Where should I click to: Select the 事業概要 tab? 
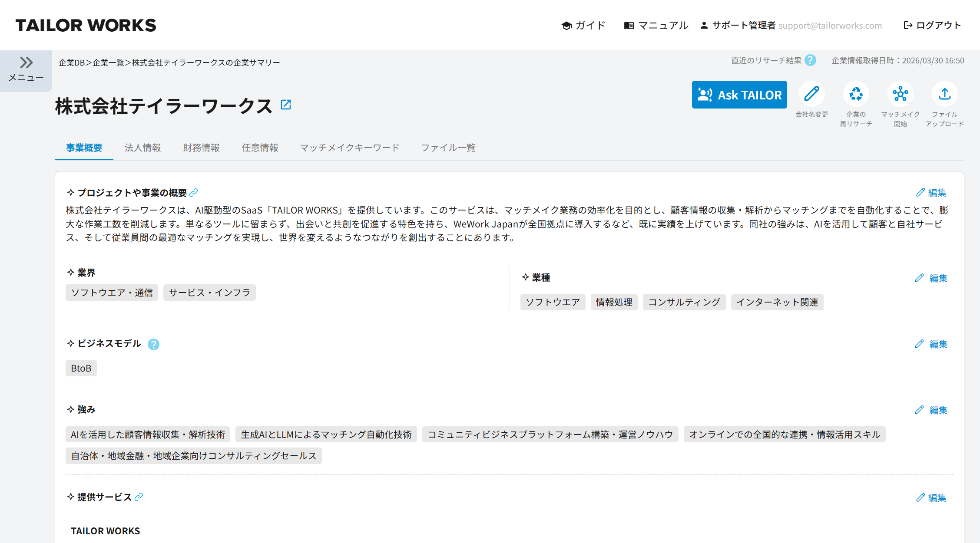pos(84,148)
